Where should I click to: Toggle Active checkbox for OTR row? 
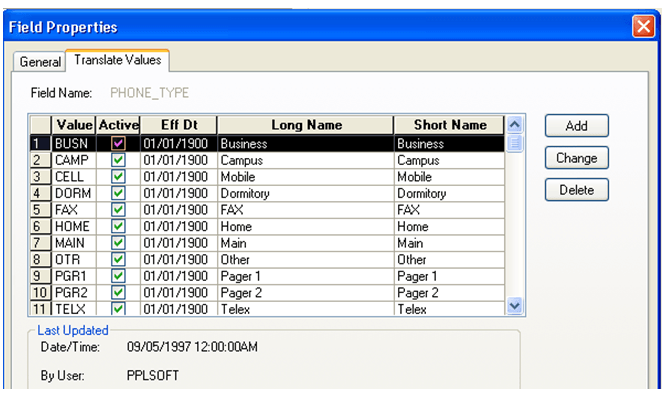click(x=118, y=259)
